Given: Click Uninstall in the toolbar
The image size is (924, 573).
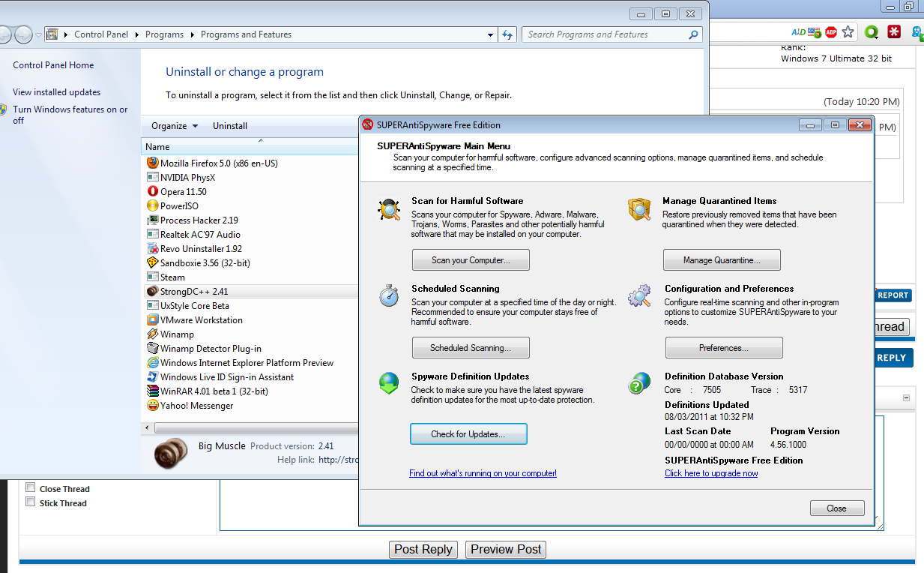Looking at the screenshot, I should coord(230,126).
